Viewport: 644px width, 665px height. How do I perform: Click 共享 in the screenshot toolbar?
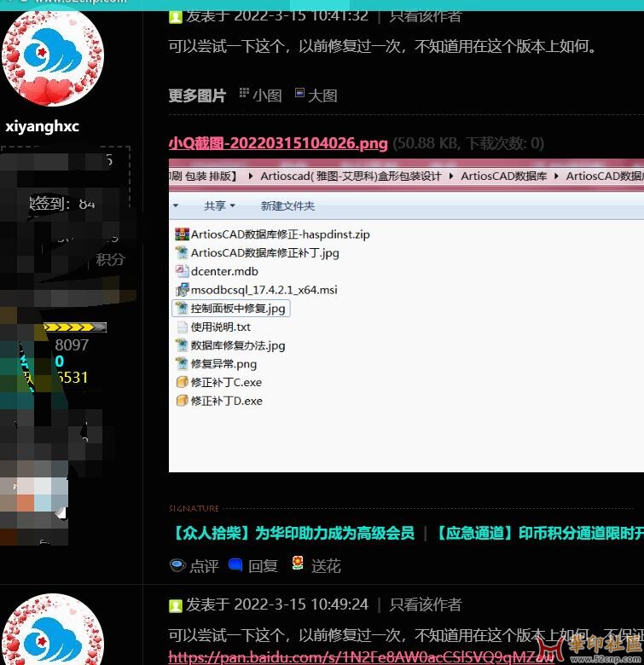coord(219,206)
